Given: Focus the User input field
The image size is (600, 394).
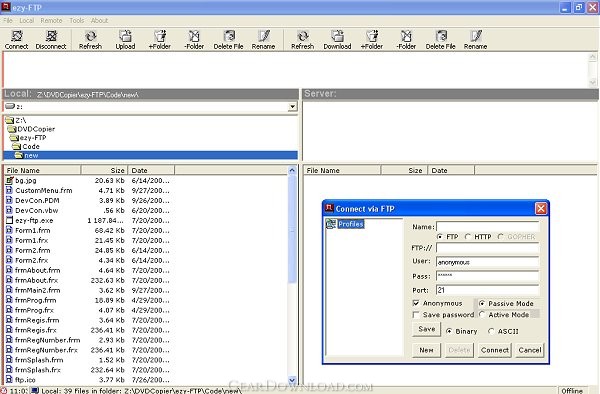Looking at the screenshot, I should 488,262.
